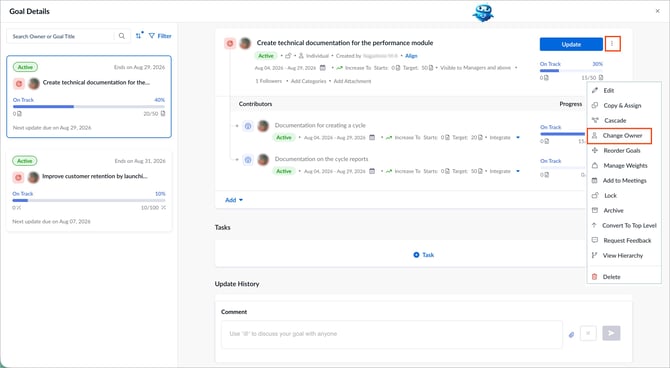670x368 pixels.
Task: Open Manage Weights menu option
Action: [x=624, y=165]
